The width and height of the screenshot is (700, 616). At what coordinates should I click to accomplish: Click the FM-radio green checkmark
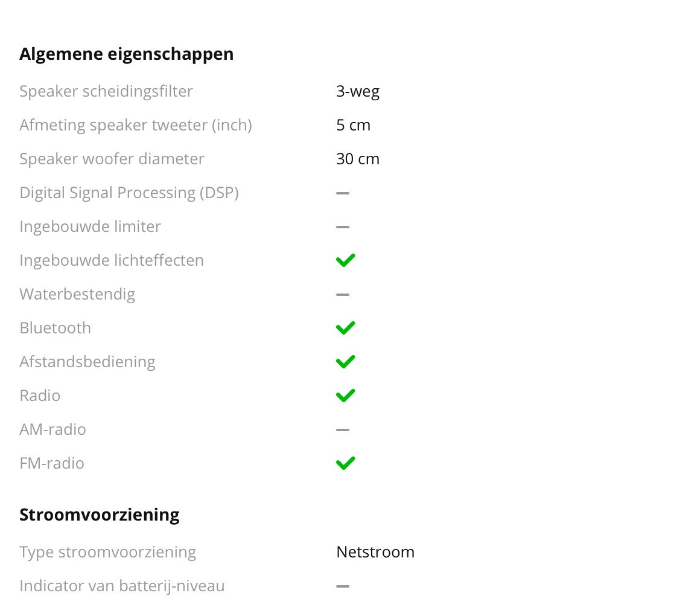point(345,463)
